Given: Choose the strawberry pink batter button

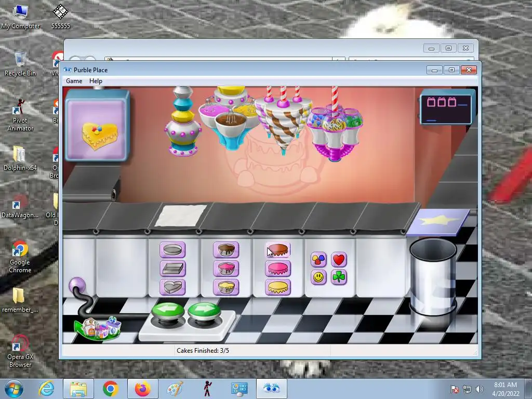Looking at the screenshot, I should coord(226,269).
